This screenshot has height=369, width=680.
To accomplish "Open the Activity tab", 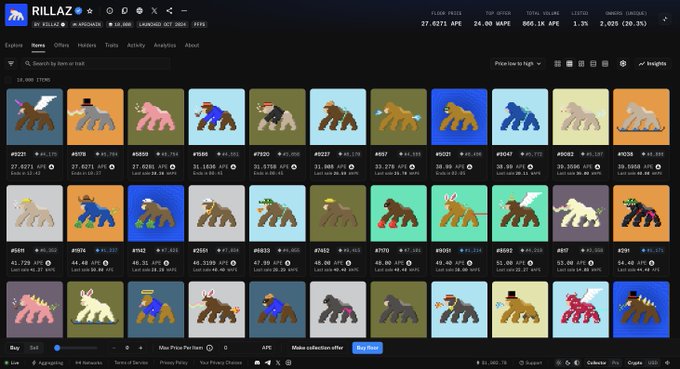I will pyautogui.click(x=136, y=45).
